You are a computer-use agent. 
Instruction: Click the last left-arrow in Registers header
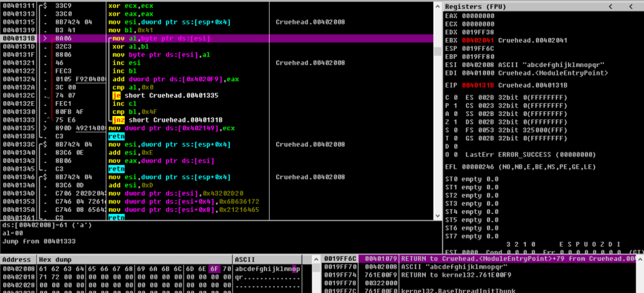(x=630, y=6)
